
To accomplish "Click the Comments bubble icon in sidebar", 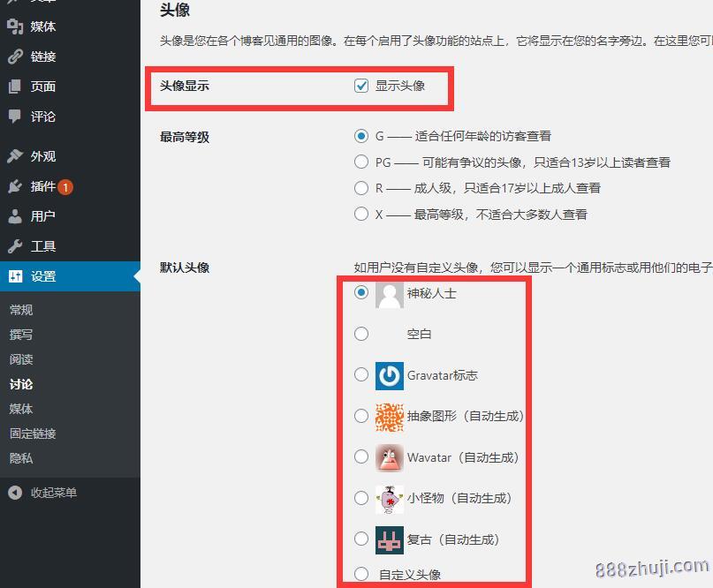I will 15,117.
